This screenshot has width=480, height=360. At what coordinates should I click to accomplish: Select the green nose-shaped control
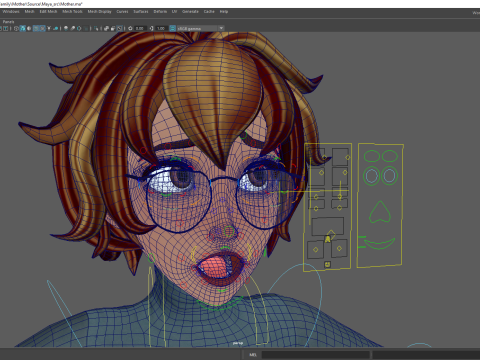pos(379,212)
